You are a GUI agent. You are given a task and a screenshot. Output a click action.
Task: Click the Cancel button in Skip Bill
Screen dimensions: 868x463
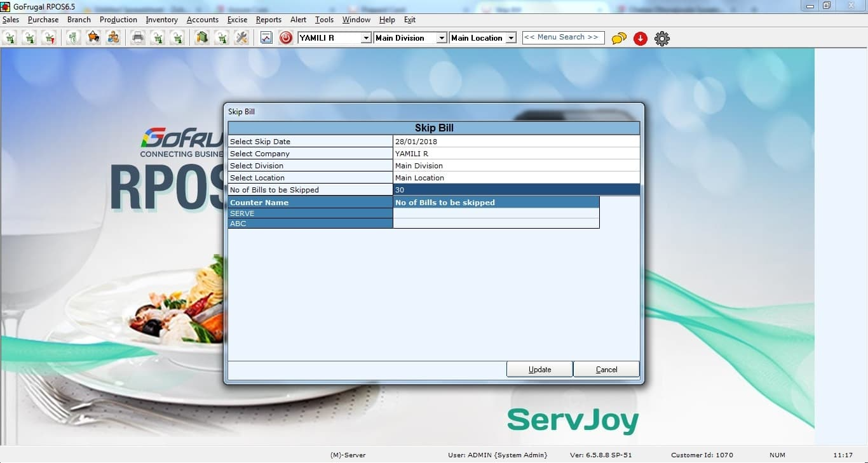coord(606,369)
